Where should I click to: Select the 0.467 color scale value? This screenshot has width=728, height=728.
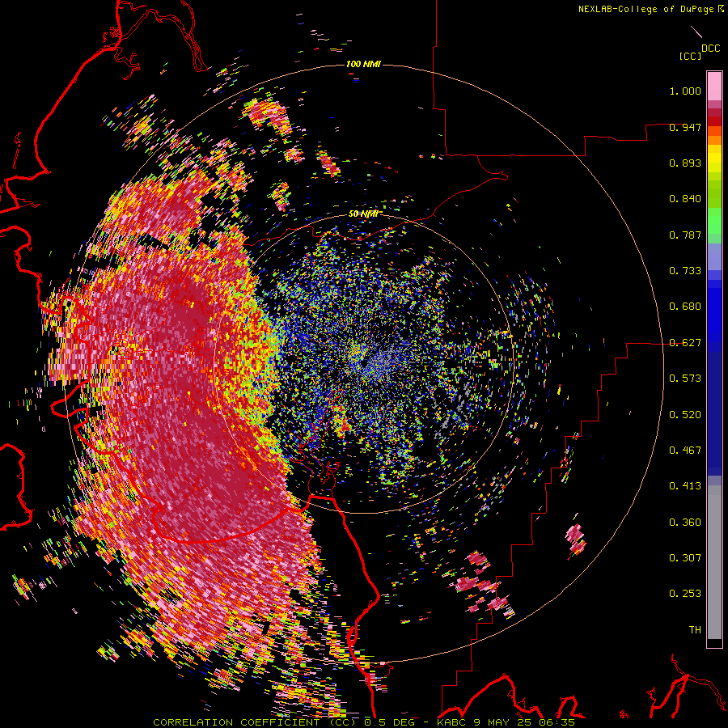(685, 451)
